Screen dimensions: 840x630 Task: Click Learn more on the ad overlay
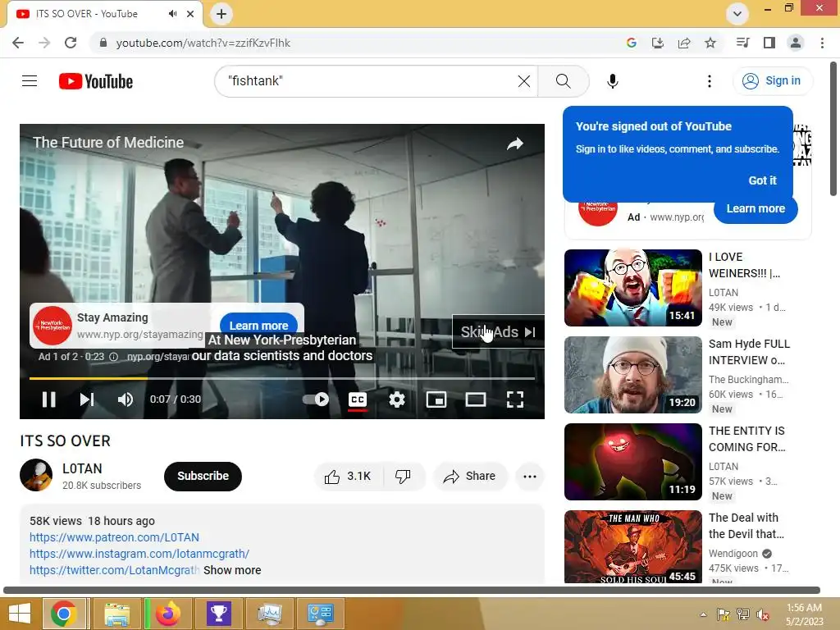[x=258, y=325]
